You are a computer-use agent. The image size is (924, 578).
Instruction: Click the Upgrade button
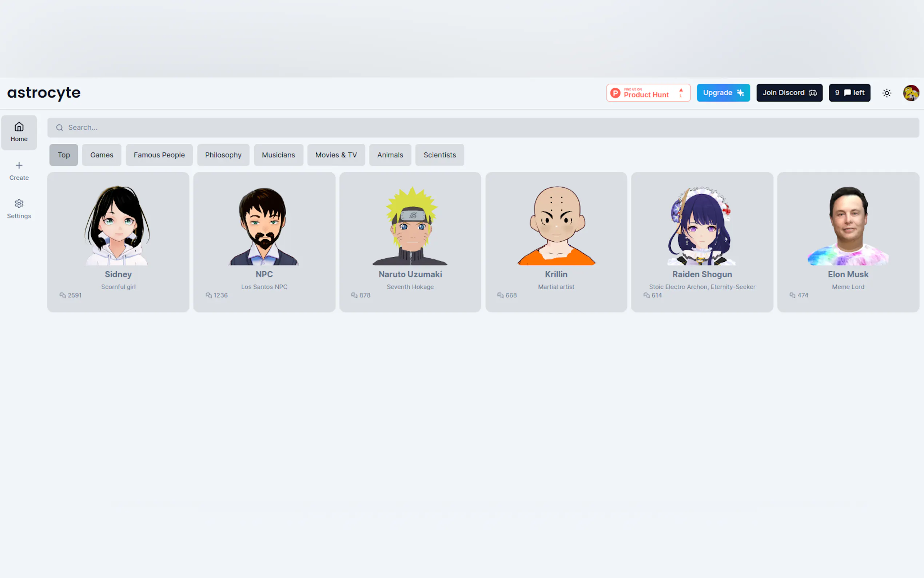pyautogui.click(x=723, y=93)
